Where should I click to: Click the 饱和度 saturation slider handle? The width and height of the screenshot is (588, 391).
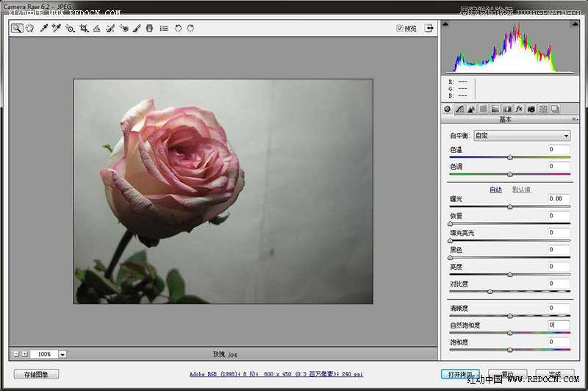tap(510, 350)
